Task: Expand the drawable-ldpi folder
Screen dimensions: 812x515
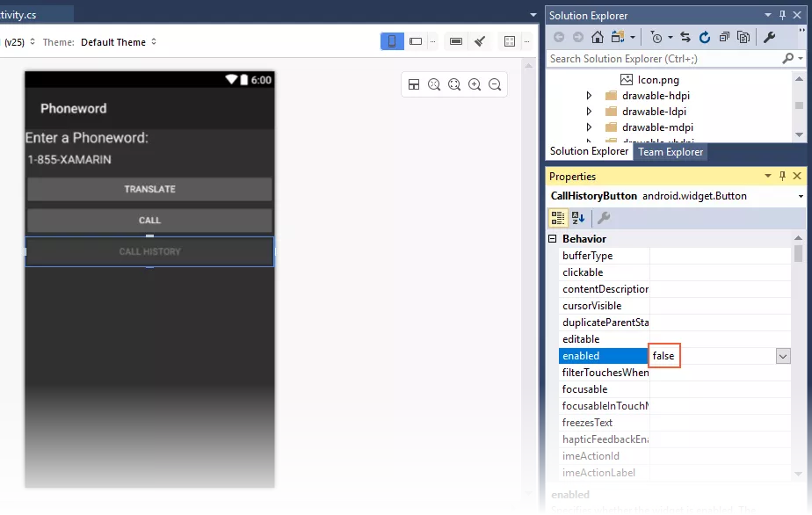Action: point(589,112)
